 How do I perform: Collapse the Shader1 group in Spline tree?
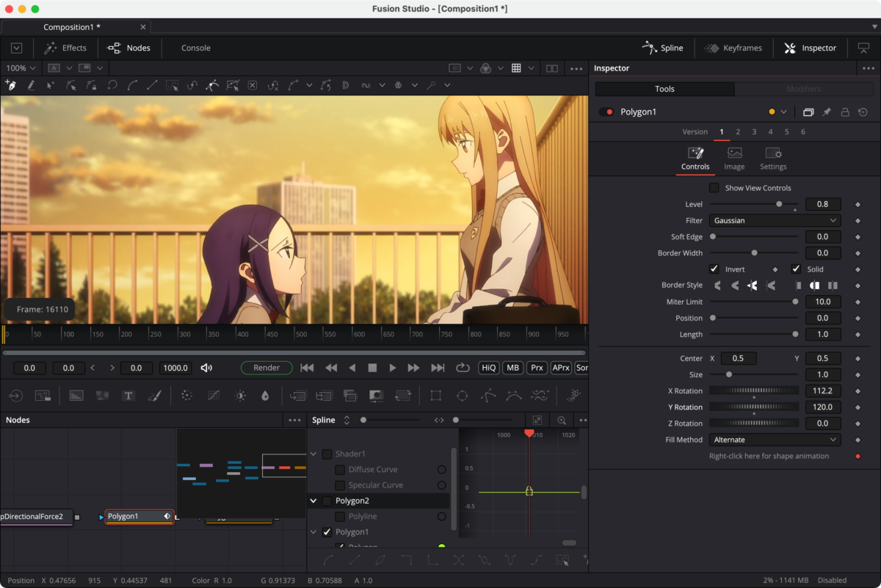(x=313, y=454)
